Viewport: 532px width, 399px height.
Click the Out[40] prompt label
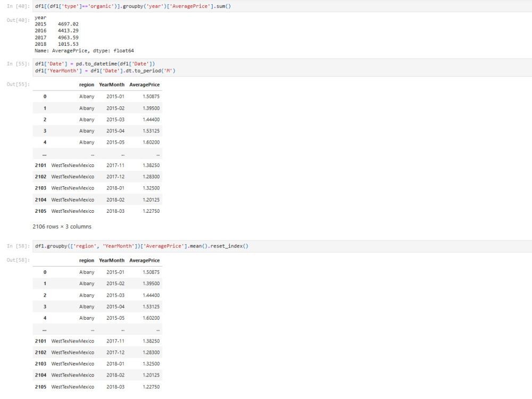pyautogui.click(x=18, y=20)
